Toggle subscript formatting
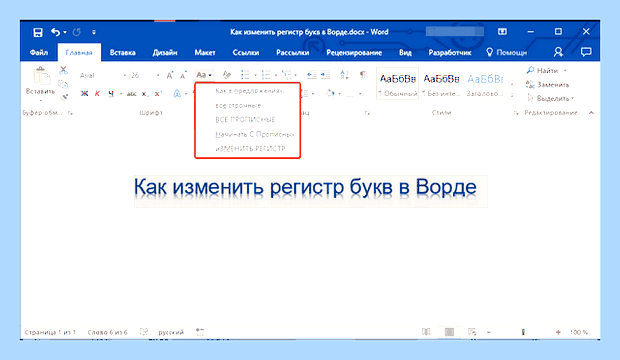620x360 pixels. tap(145, 94)
